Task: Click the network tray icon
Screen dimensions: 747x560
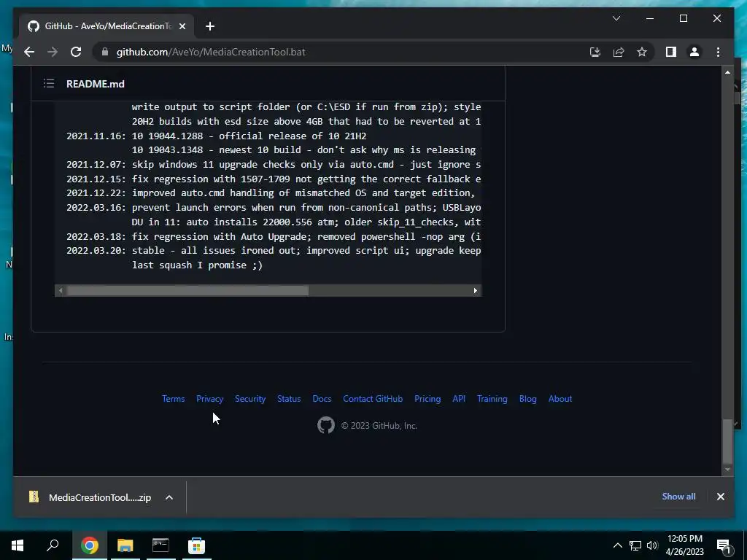Action: (635, 545)
